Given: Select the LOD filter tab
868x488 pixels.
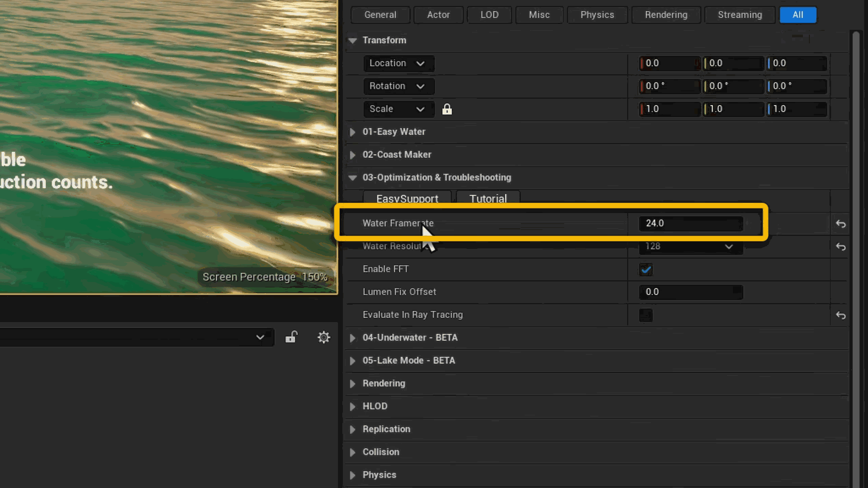Looking at the screenshot, I should click(x=489, y=15).
